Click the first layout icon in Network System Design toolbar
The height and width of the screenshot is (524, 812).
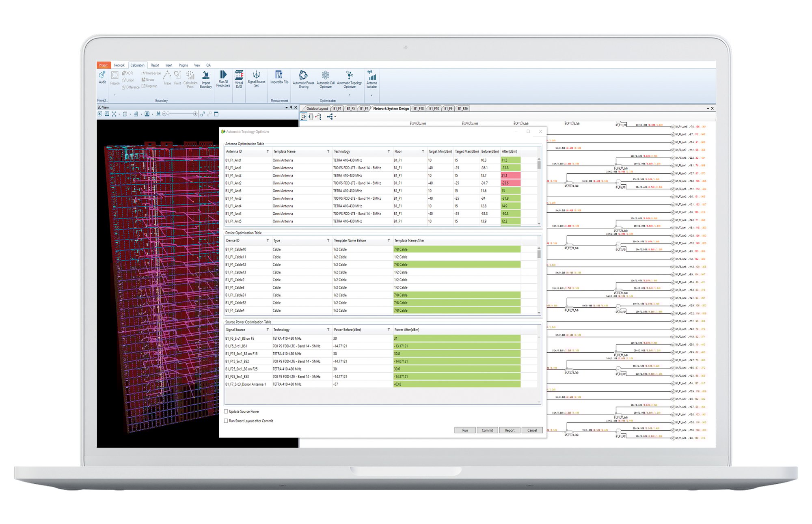point(303,117)
